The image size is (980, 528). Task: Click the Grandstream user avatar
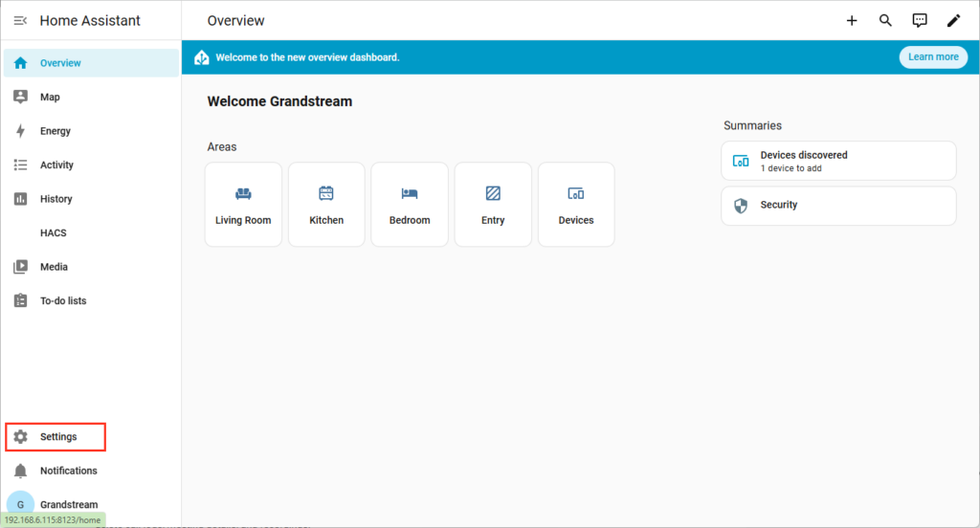pyautogui.click(x=21, y=504)
